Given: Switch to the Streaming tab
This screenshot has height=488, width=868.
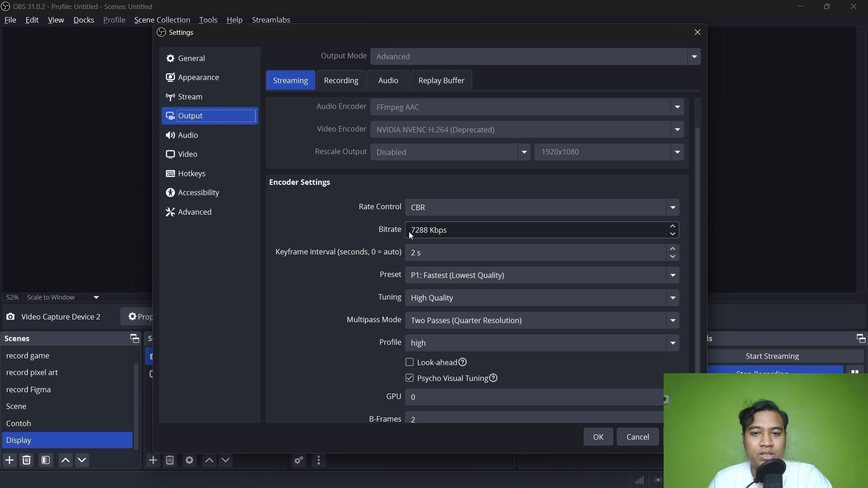Looking at the screenshot, I should 291,81.
